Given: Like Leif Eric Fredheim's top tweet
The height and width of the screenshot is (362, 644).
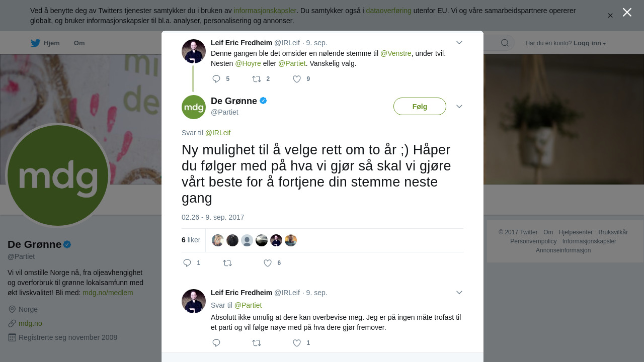Looking at the screenshot, I should [297, 79].
